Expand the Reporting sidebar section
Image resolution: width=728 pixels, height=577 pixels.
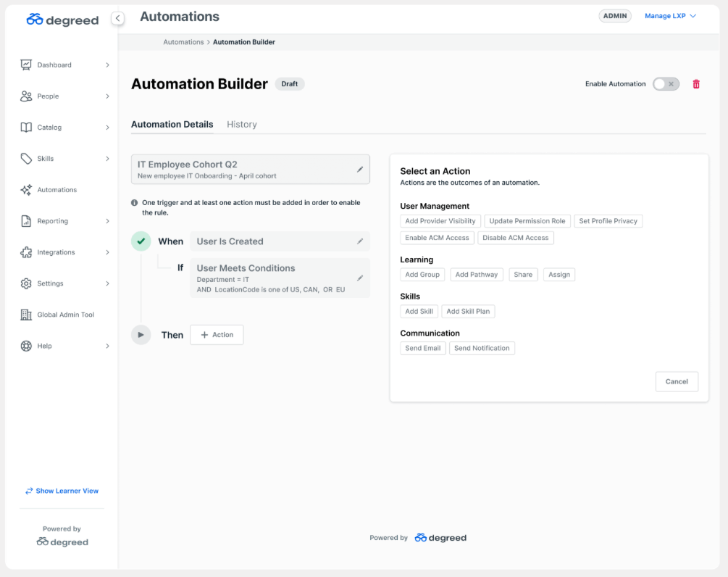pos(107,221)
